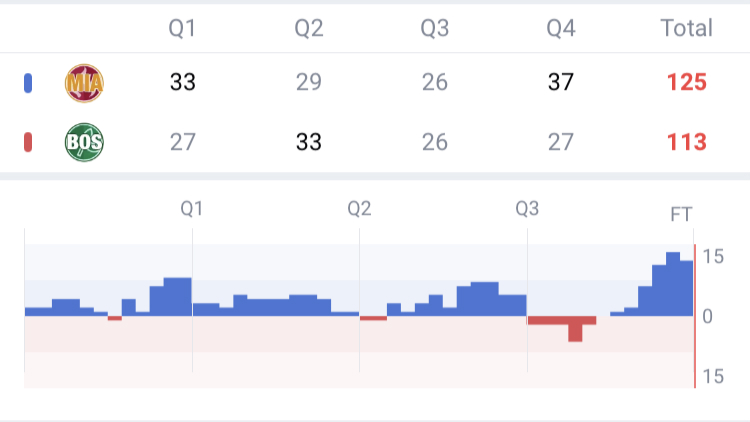The image size is (750, 422).
Task: Click the Q2 marker on lead chart
Action: (x=359, y=209)
